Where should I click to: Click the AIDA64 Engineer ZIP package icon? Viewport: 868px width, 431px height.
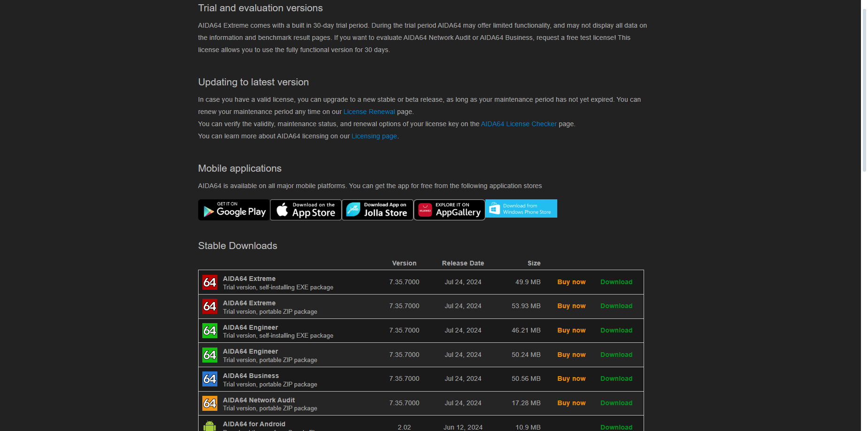(210, 355)
